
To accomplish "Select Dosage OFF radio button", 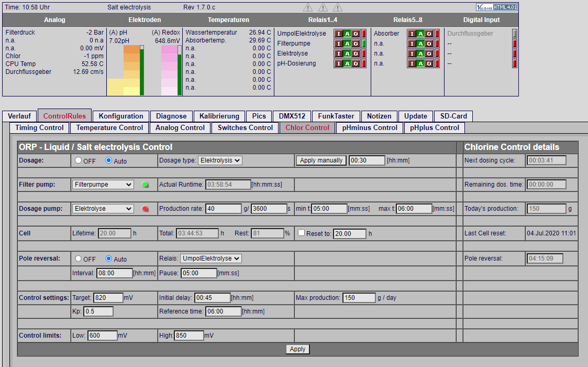I will (x=78, y=160).
